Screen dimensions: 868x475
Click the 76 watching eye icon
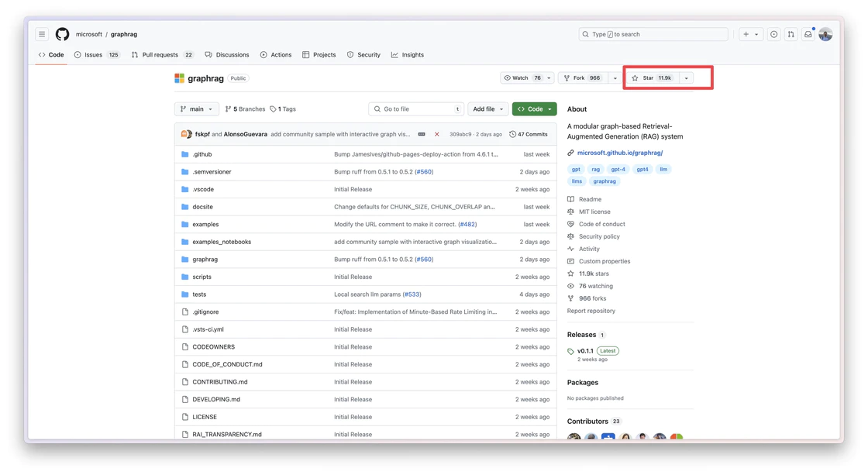click(x=570, y=286)
